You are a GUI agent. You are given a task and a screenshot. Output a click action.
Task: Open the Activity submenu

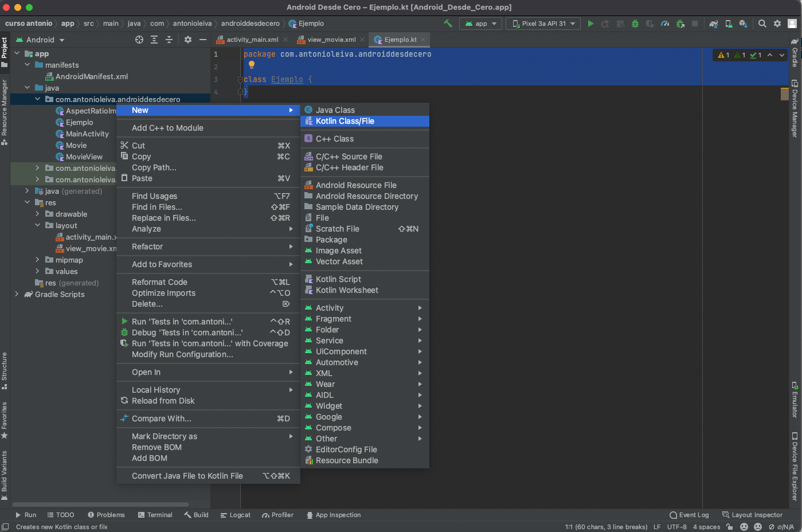click(x=365, y=308)
